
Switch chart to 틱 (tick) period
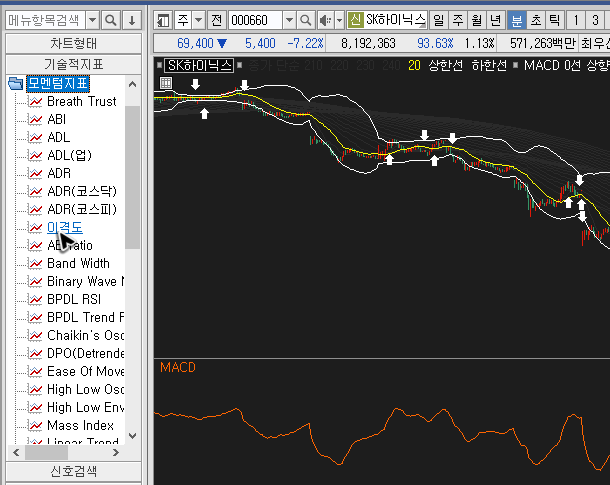click(555, 20)
